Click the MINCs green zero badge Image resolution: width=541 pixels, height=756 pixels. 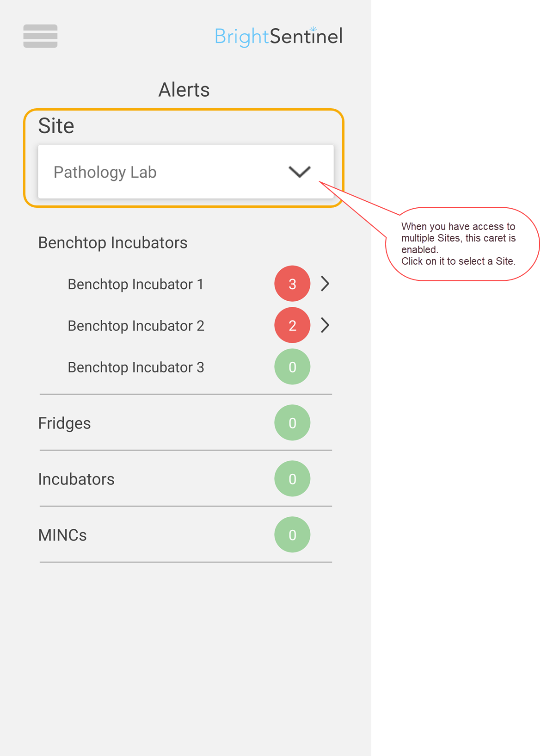292,535
